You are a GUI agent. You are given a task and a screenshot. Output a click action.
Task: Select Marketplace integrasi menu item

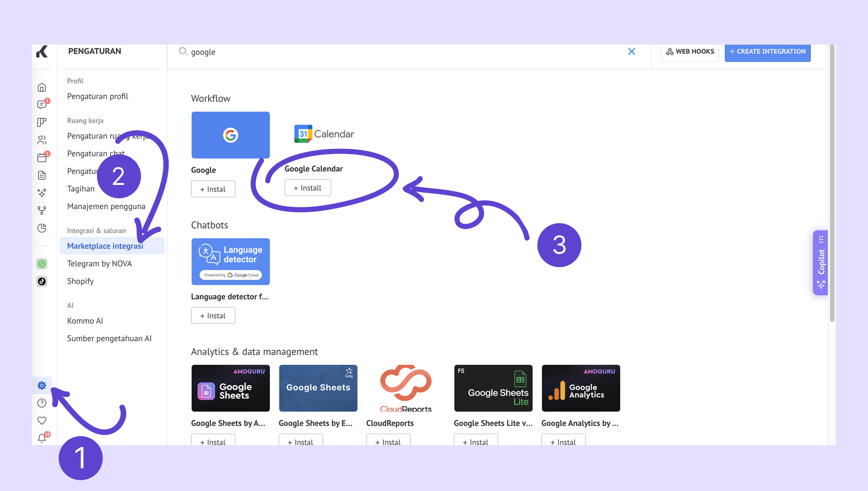(105, 246)
